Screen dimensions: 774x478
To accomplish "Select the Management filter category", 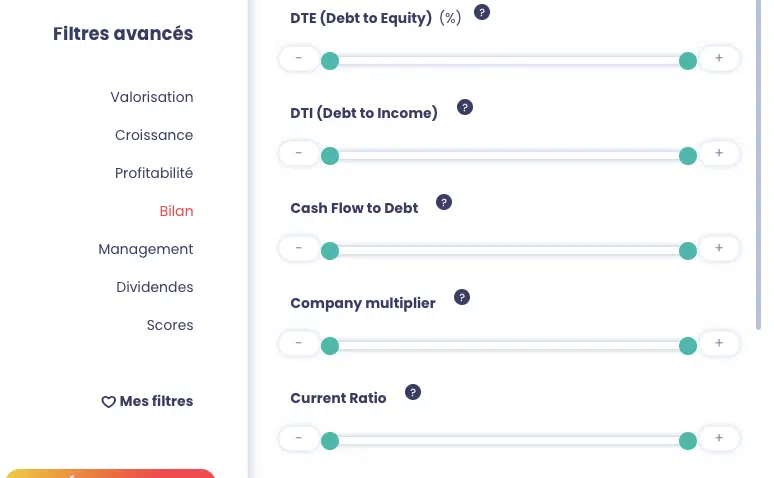I will [x=146, y=249].
